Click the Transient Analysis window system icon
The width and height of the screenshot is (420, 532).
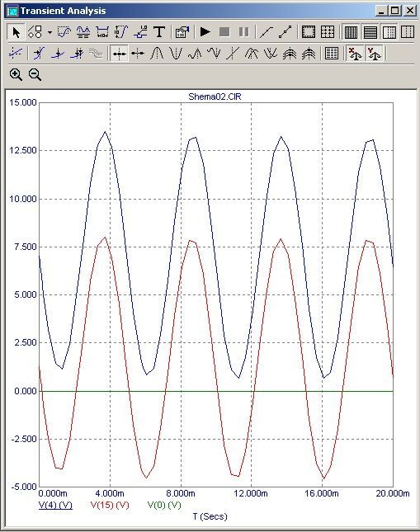(x=12, y=12)
